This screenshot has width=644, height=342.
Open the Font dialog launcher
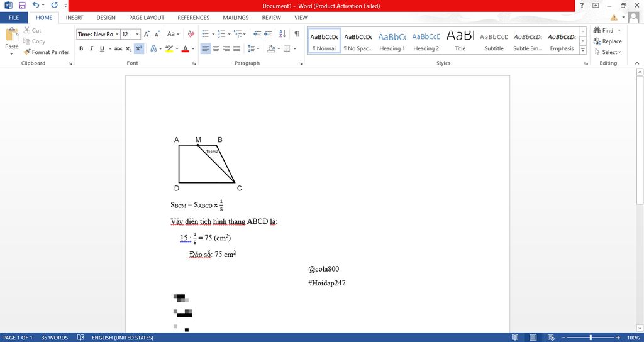(x=194, y=63)
